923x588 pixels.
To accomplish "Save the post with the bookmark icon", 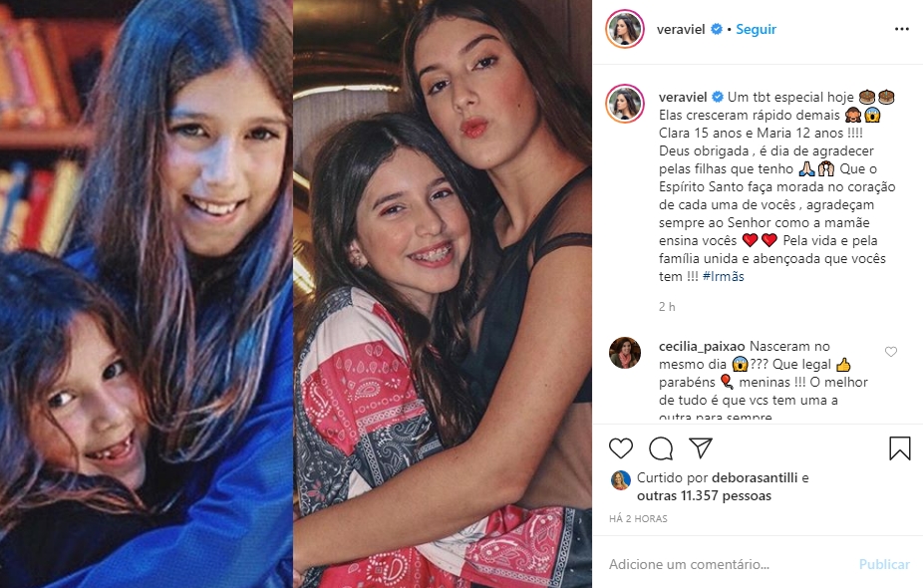I will [x=899, y=448].
